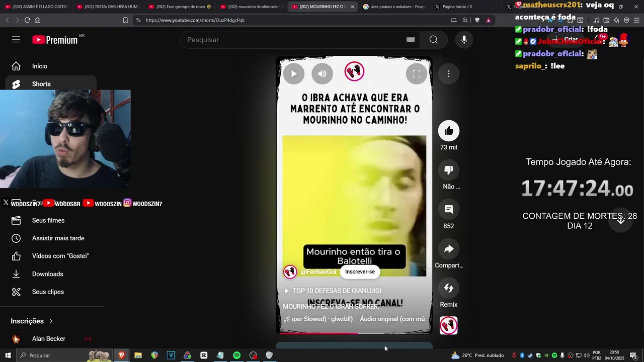Open the @FechaoGol channel link

tap(318, 272)
